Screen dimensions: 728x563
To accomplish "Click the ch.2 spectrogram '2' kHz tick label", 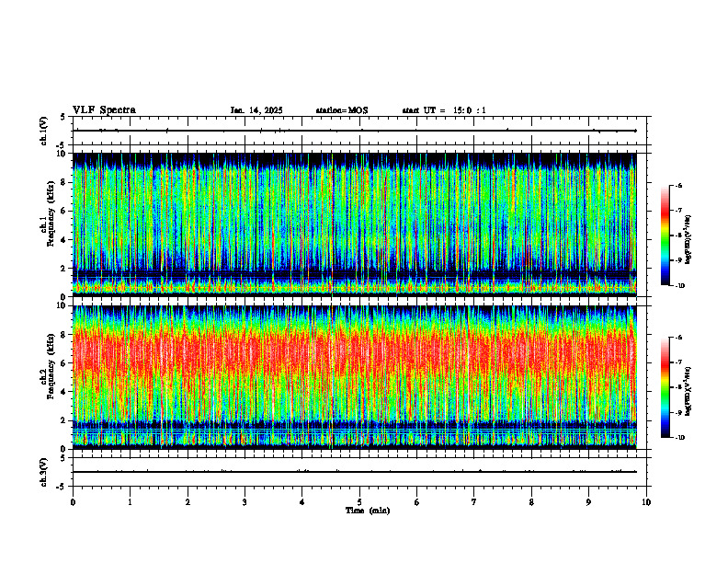I will [x=64, y=420].
